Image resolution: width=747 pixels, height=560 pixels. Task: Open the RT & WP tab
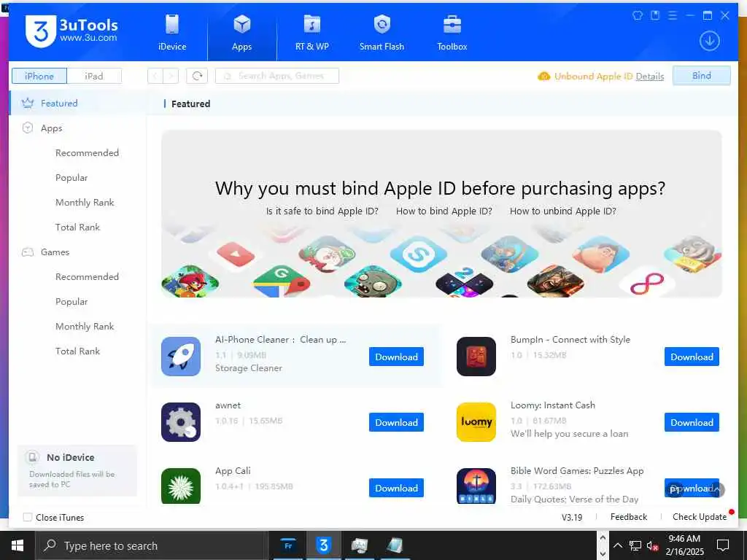312,32
